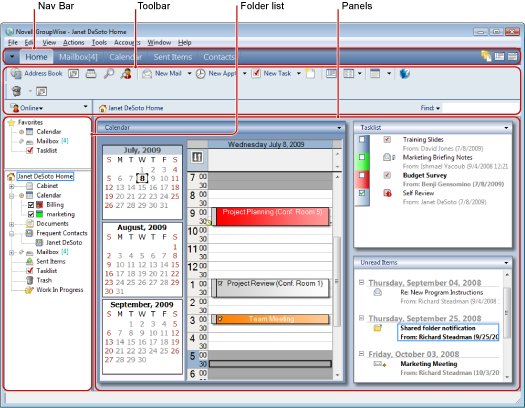The width and height of the screenshot is (525, 408).
Task: Check off Budget Survey task checkbox
Action: click(362, 175)
